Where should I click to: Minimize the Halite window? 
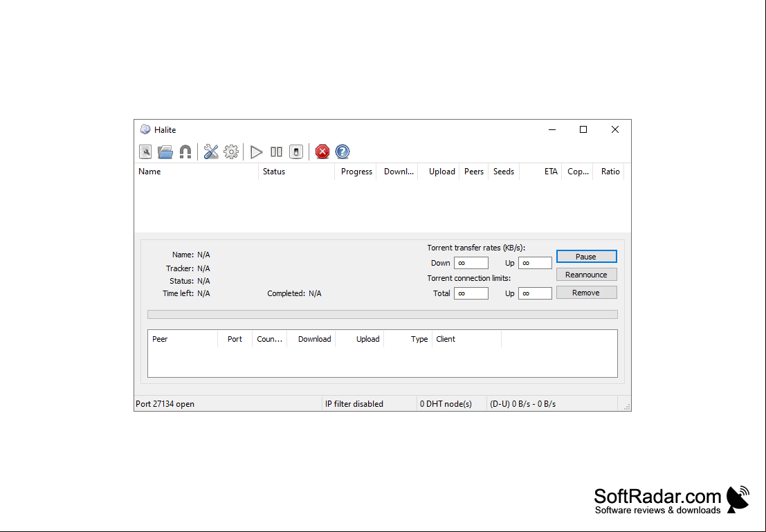click(552, 129)
